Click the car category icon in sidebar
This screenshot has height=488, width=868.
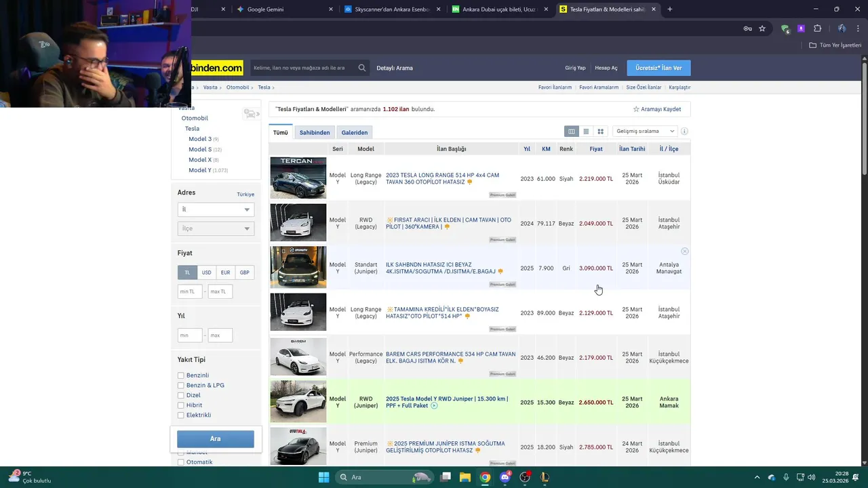pos(251,114)
